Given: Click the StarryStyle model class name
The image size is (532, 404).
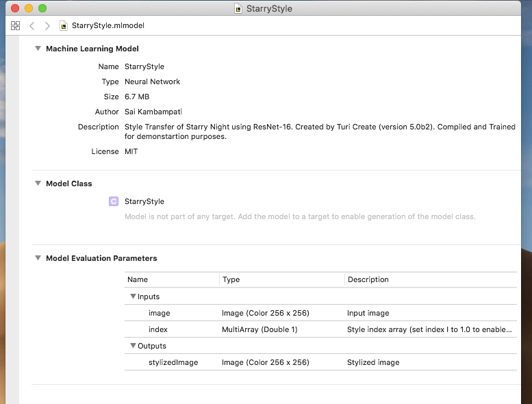Looking at the screenshot, I should pos(144,201).
